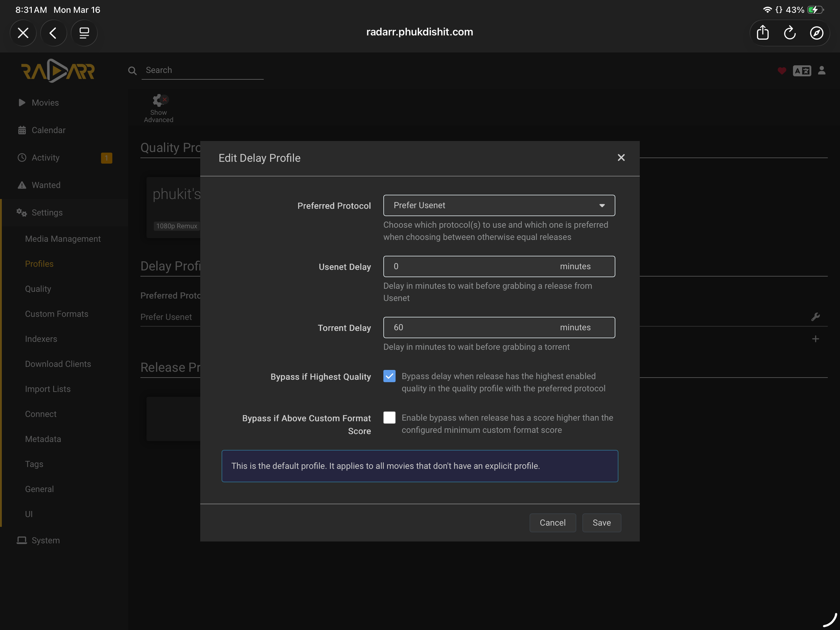Image resolution: width=840 pixels, height=630 pixels.
Task: Click the Prefer Usenet dropdown arrow
Action: (602, 205)
